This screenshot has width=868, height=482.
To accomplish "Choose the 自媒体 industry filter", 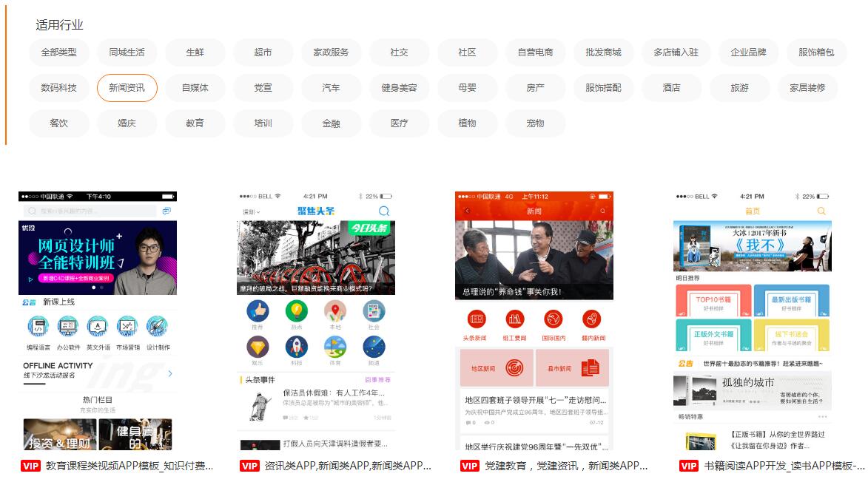I will tap(195, 88).
